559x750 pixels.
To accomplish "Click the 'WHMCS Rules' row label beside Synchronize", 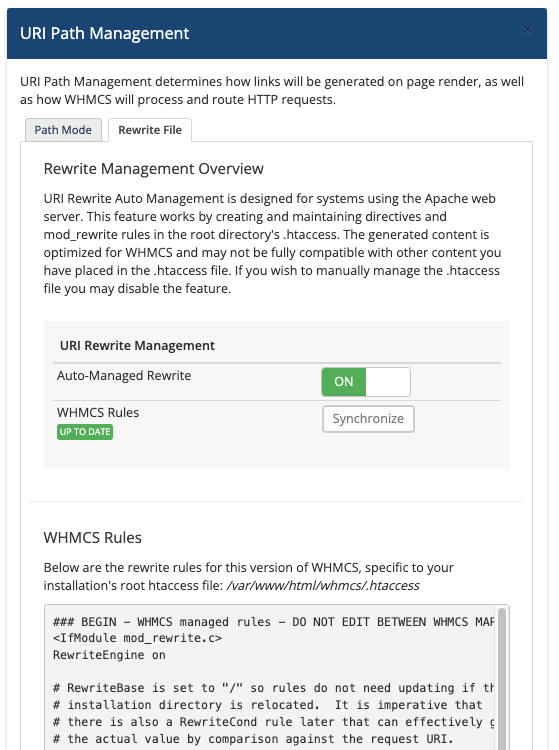I will pos(98,412).
